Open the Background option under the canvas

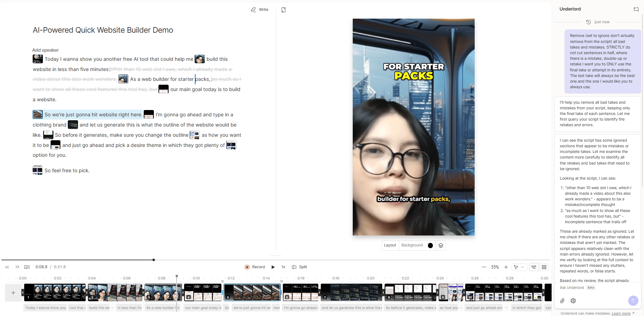(412, 245)
